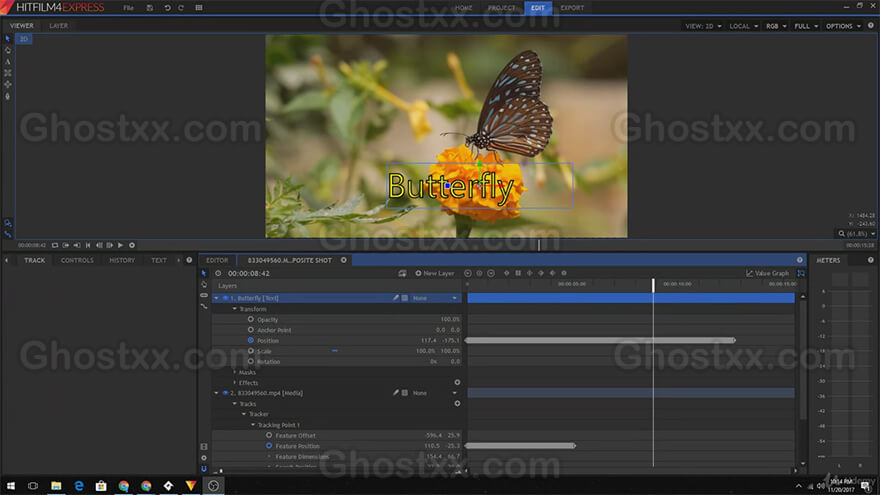Screen dimensions: 880x495
Task: Click the timeline playhead marker
Action: [653, 285]
